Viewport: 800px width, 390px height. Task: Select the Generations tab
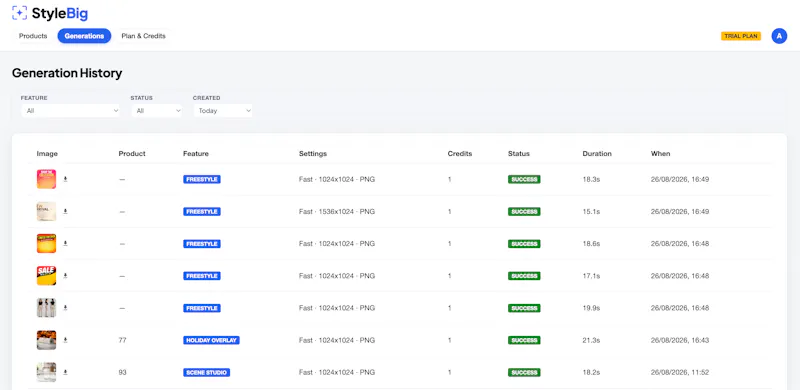click(84, 36)
